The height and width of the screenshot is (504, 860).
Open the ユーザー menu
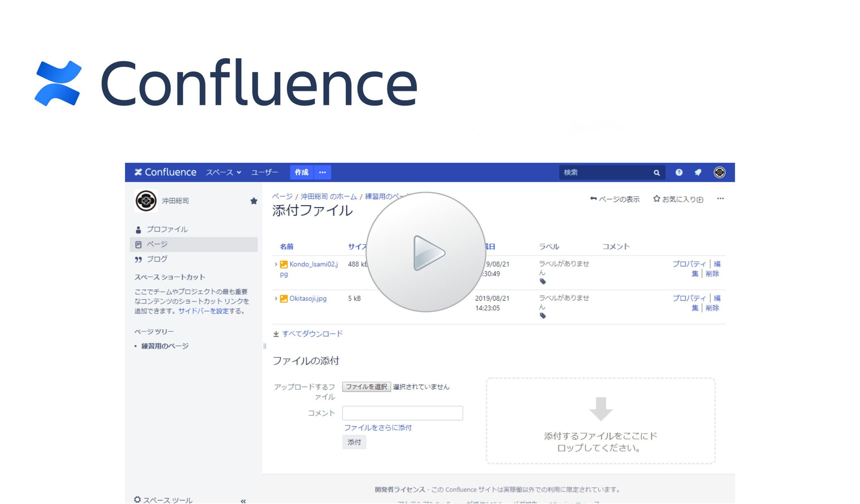point(265,172)
